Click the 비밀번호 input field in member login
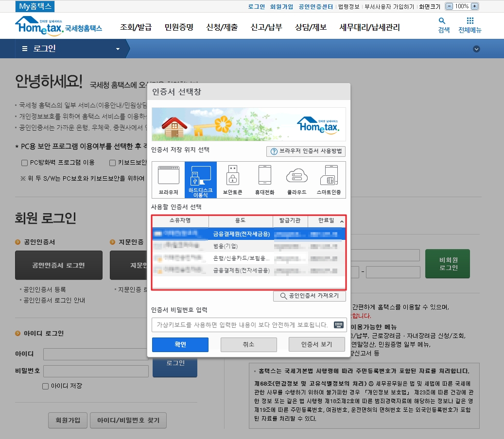Screen dimensions: 504x439 (x=96, y=371)
